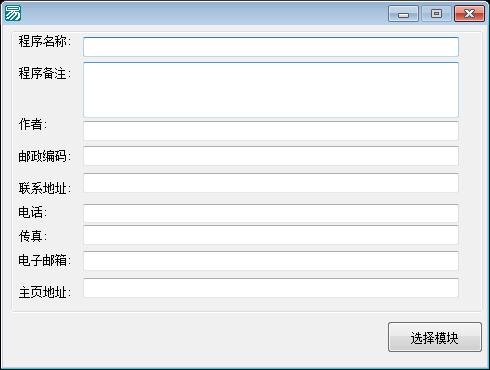Click the 电子邮箱 label
Viewport: 490px width, 370px height.
[x=44, y=260]
